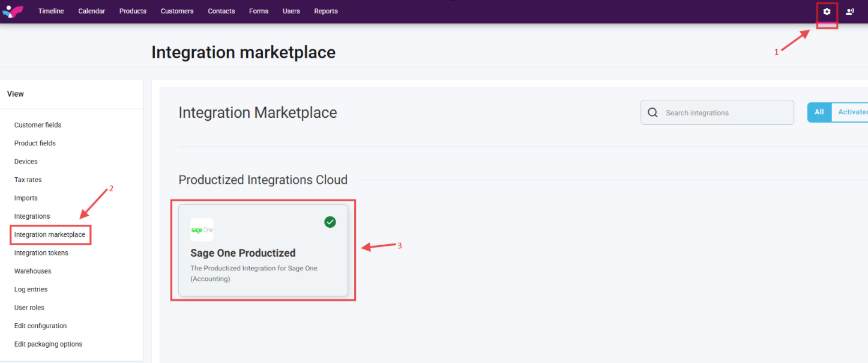Open the Products menu item
868x363 pixels.
coord(133,11)
